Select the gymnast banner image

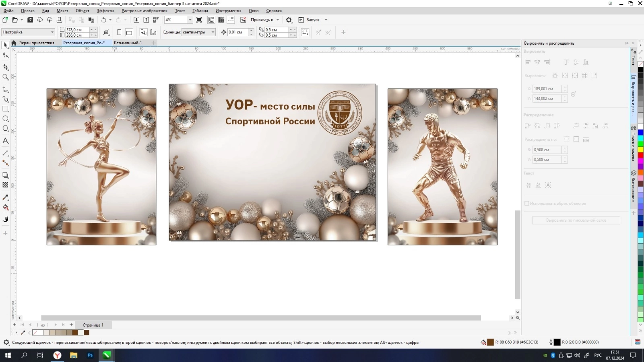pos(101,167)
